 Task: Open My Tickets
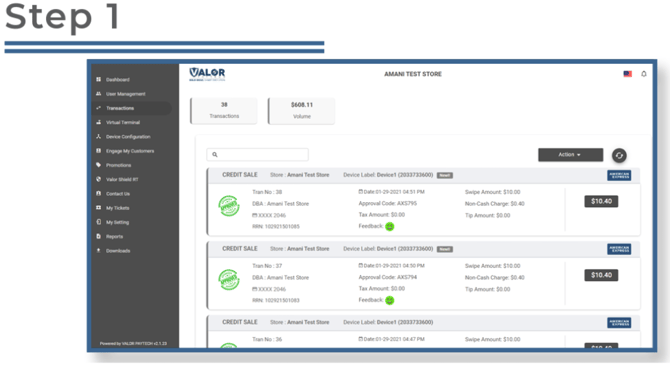click(x=118, y=208)
